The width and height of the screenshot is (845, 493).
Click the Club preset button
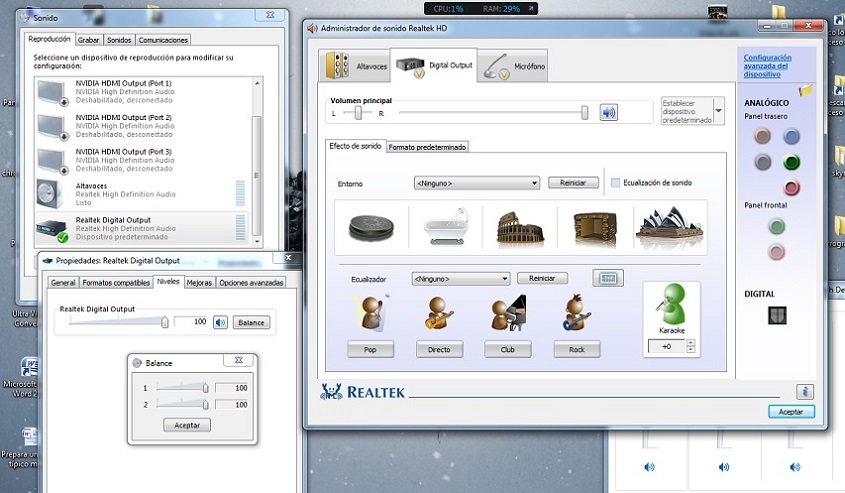point(508,349)
